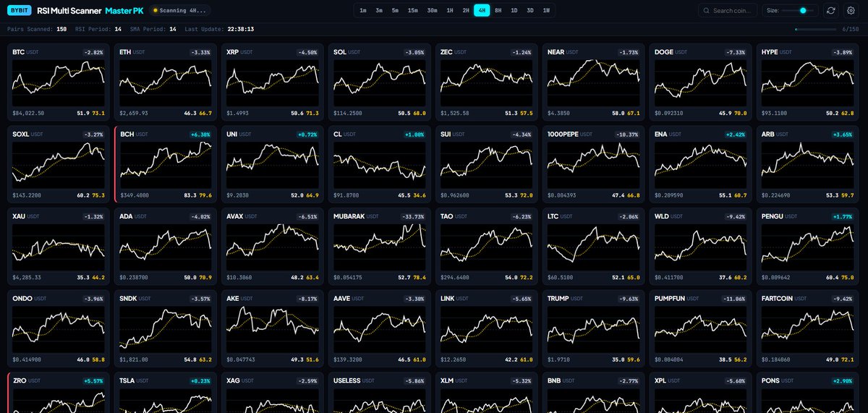
Task: Open the NEAR chart card
Action: pyautogui.click(x=593, y=82)
